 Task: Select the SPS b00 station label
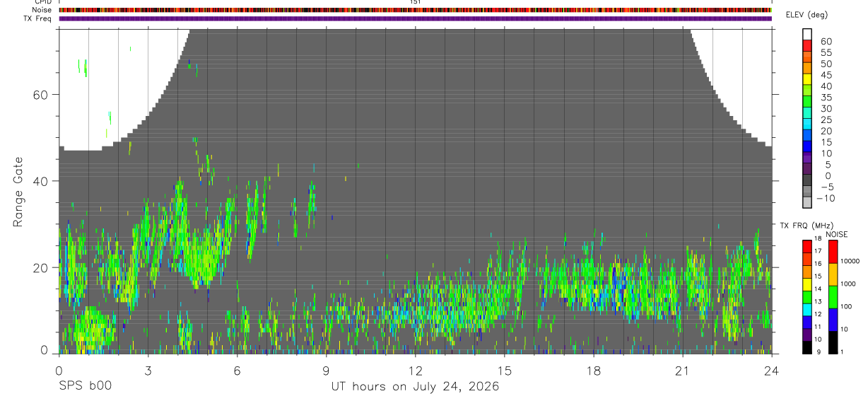click(x=85, y=387)
